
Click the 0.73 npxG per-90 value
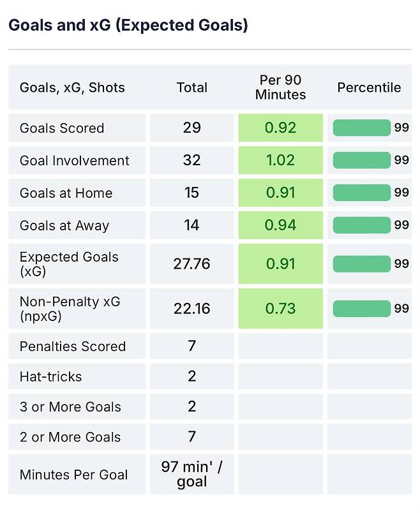(x=280, y=309)
